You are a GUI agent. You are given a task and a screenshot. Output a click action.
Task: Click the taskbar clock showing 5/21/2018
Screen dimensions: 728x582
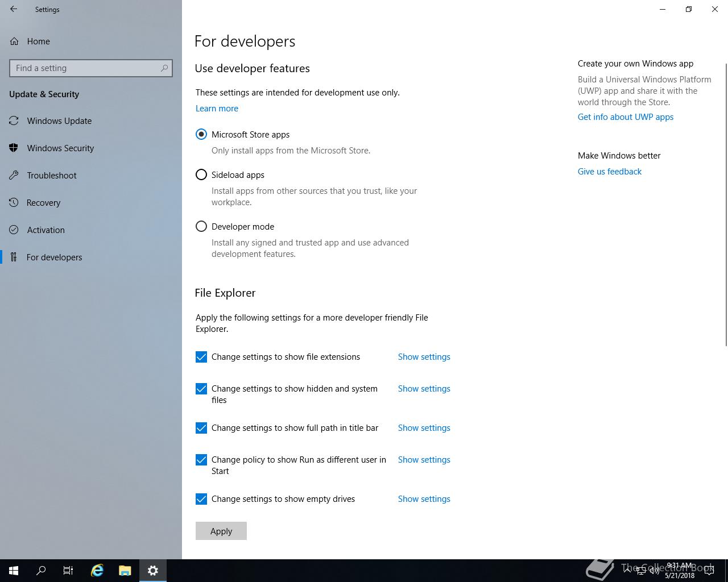coord(679,571)
